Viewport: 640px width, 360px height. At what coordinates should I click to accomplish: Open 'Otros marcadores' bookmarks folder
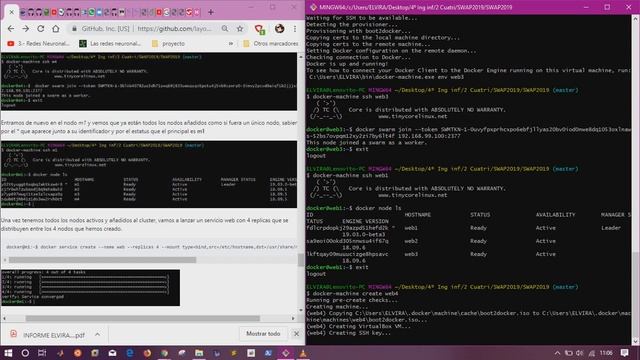point(271,43)
